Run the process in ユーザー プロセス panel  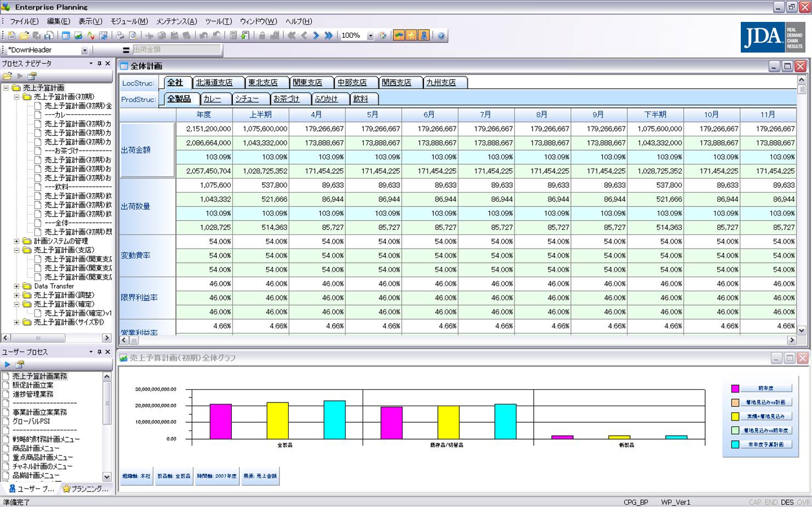pyautogui.click(x=7, y=364)
